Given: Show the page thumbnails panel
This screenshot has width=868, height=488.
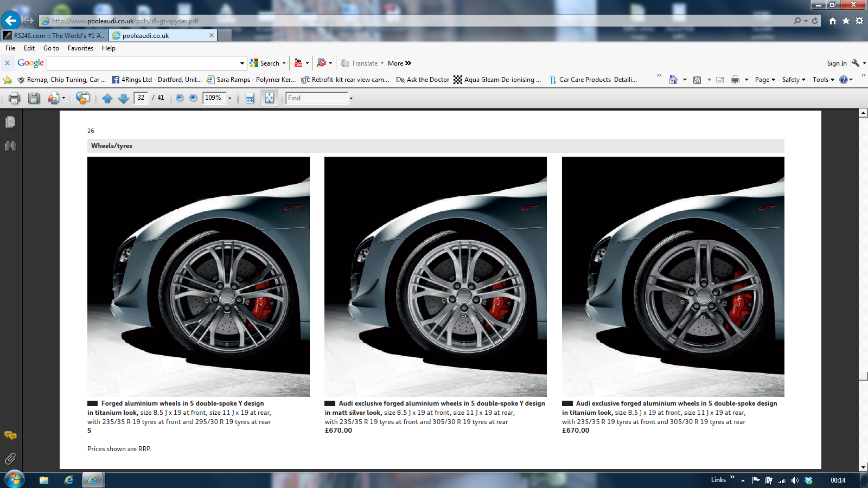Looking at the screenshot, I should 10,123.
